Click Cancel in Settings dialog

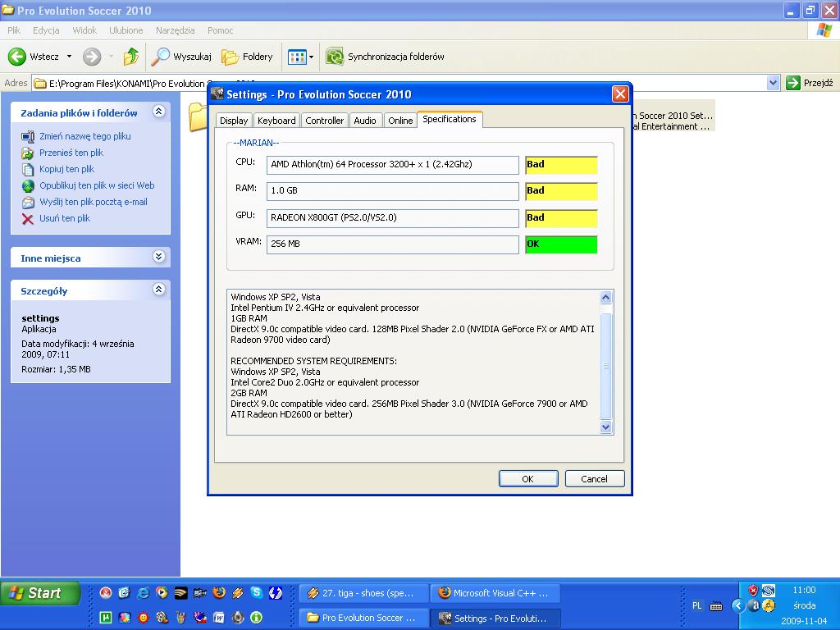tap(595, 479)
